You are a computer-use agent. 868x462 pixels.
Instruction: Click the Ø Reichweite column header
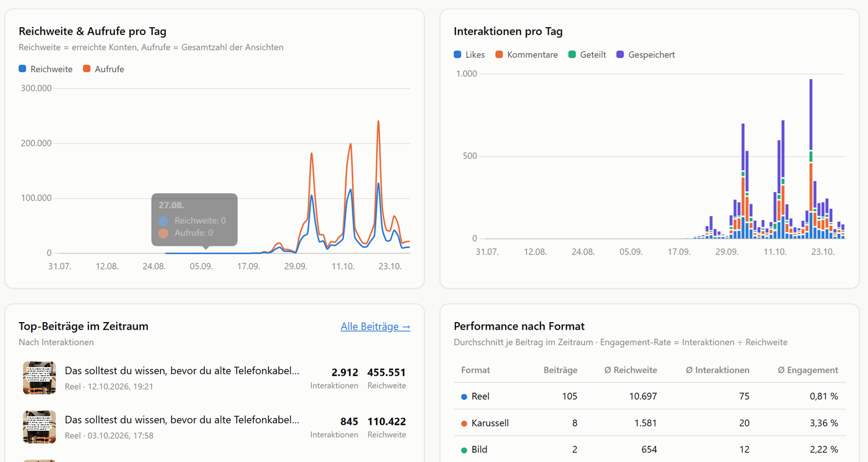630,370
